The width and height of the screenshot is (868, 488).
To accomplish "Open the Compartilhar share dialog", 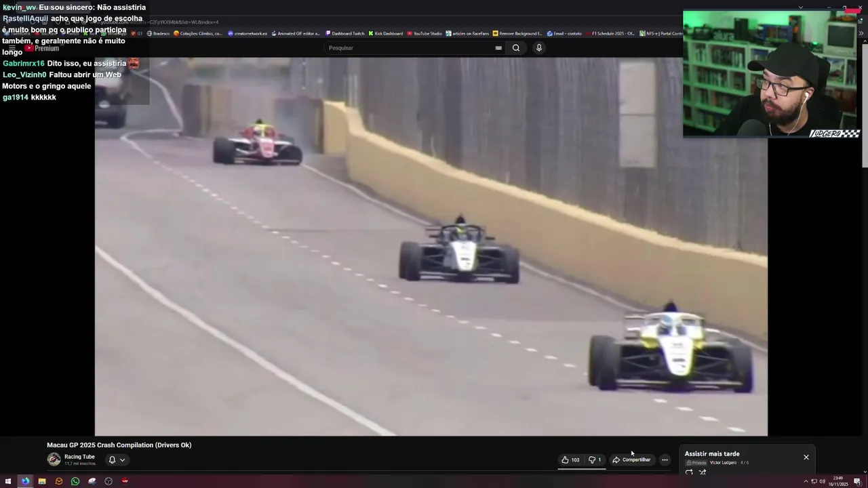I will [x=631, y=460].
